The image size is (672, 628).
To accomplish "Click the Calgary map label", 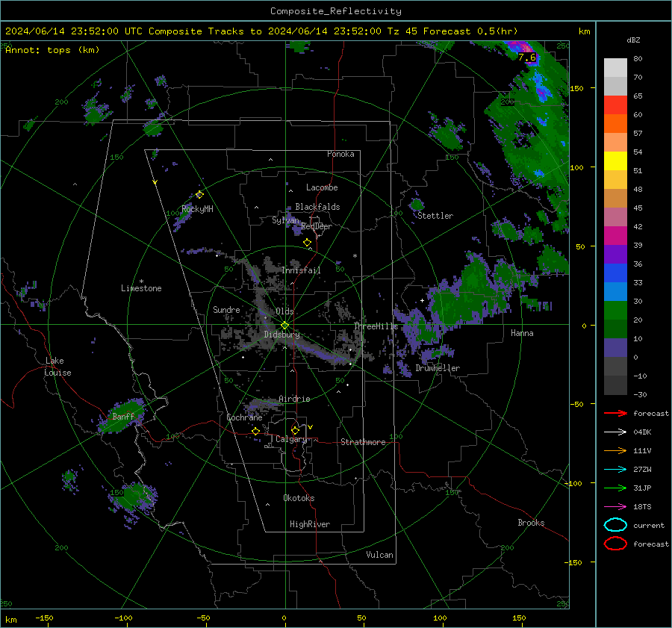I will 291,439.
